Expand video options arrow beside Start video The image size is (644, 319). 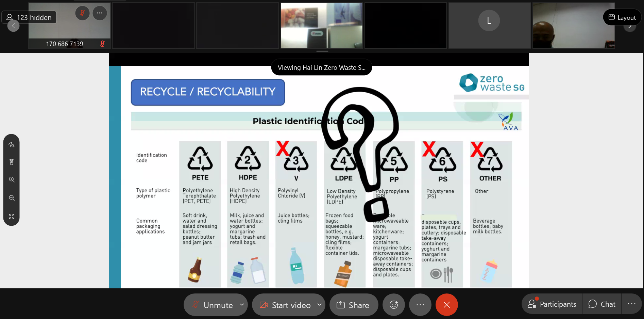[x=319, y=305]
